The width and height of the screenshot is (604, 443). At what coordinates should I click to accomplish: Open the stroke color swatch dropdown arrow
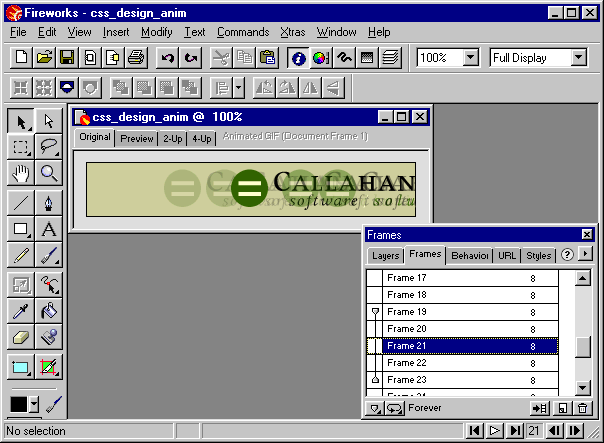click(34, 404)
